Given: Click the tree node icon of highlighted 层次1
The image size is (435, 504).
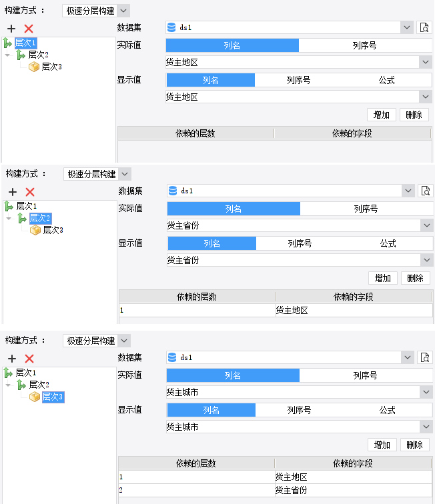Looking at the screenshot, I should (7, 43).
